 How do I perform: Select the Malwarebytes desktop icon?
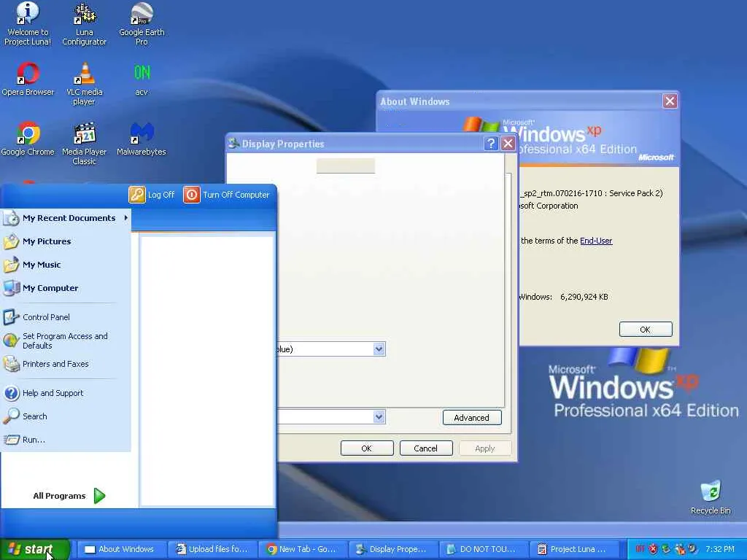click(142, 139)
